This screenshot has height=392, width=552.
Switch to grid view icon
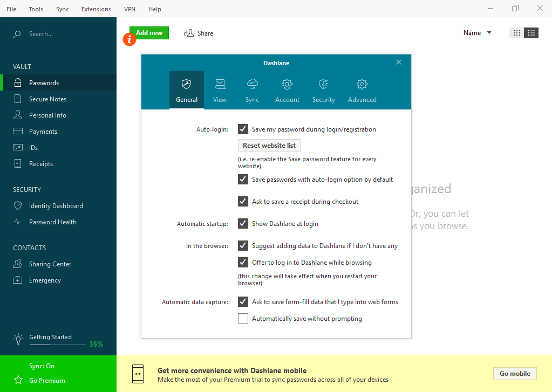516,33
